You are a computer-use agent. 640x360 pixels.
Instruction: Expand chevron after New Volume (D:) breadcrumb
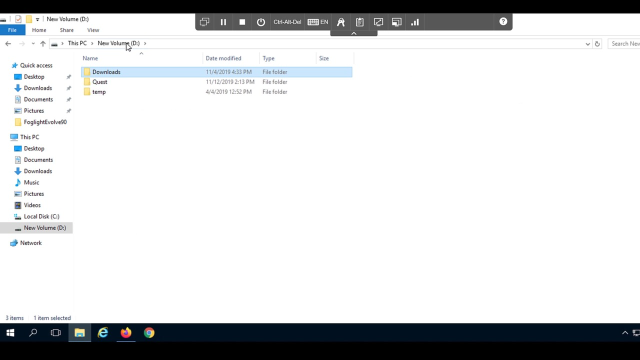tap(145, 43)
